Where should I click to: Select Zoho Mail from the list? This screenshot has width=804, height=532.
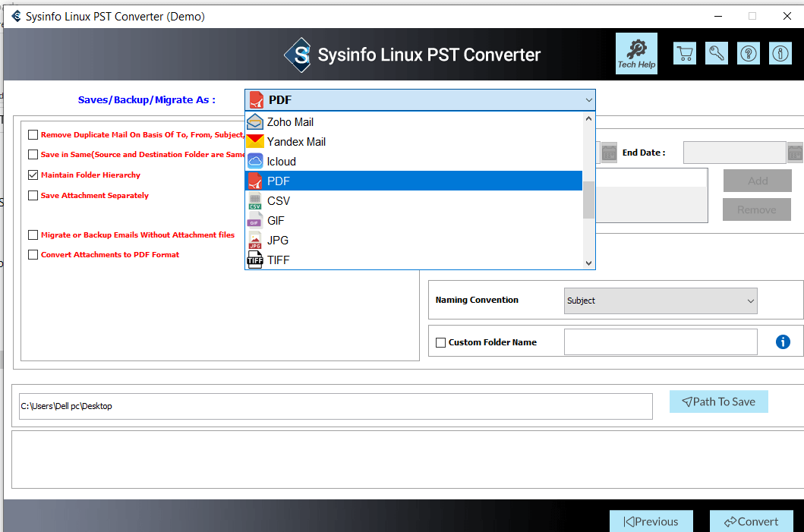[x=290, y=122]
